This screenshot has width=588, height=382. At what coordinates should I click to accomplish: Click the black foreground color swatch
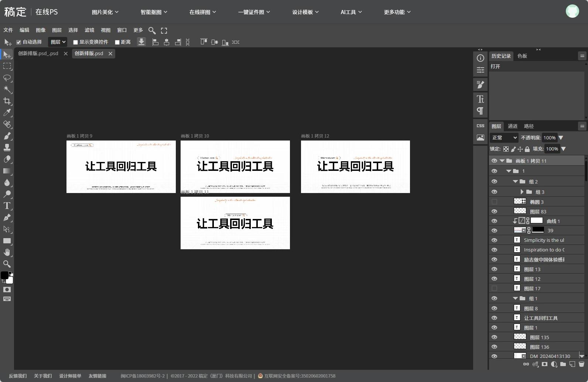pyautogui.click(x=4, y=275)
